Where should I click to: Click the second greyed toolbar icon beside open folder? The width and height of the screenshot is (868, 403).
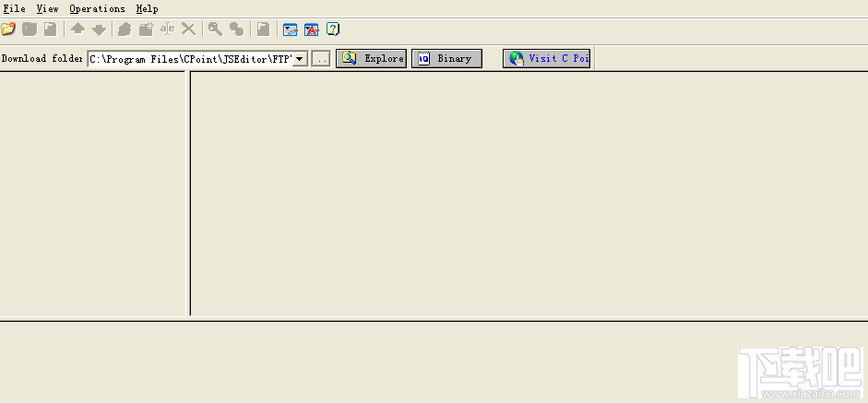[x=30, y=29]
